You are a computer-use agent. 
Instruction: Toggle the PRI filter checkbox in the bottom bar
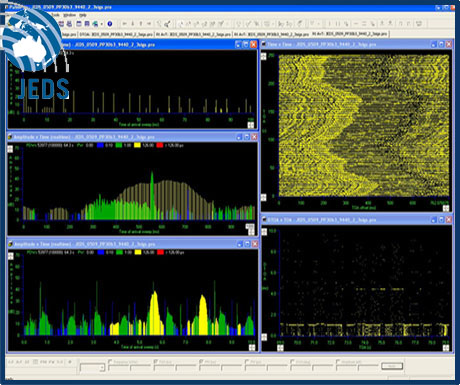coord(201,361)
